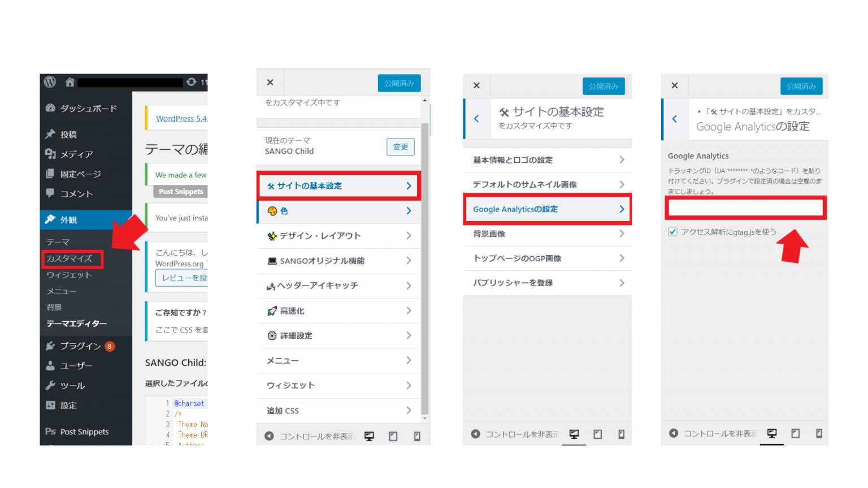Open the 色 customizer section
The height and width of the screenshot is (488, 868).
339,211
